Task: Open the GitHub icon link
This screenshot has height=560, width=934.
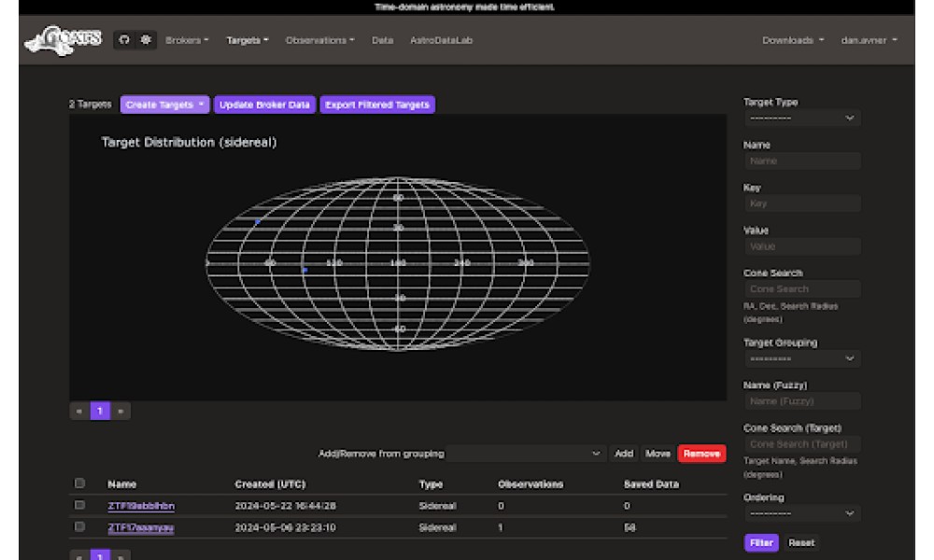Action: pyautogui.click(x=124, y=40)
